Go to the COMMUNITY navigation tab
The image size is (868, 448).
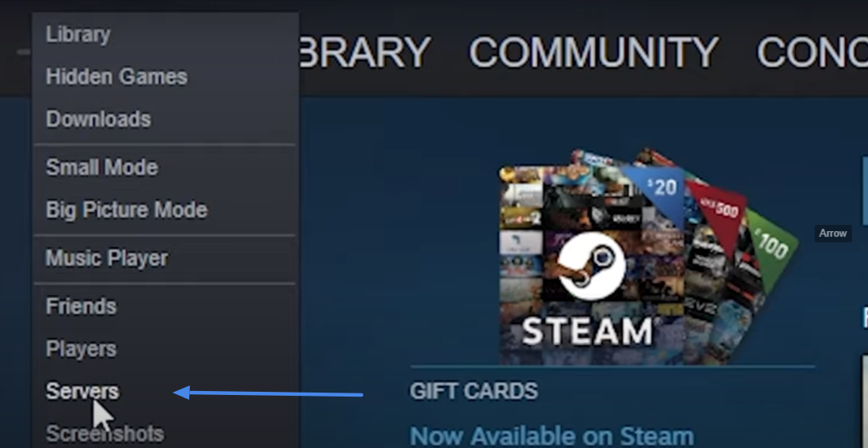593,52
